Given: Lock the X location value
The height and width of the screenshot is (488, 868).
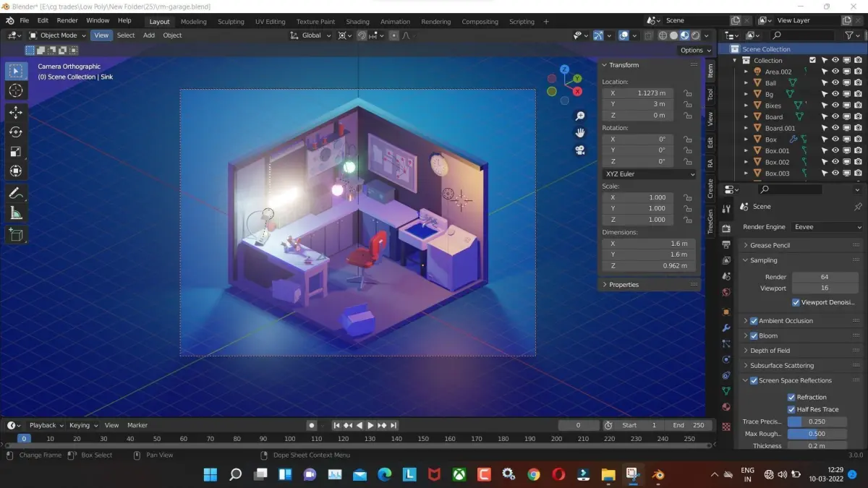Looking at the screenshot, I should tap(688, 93).
